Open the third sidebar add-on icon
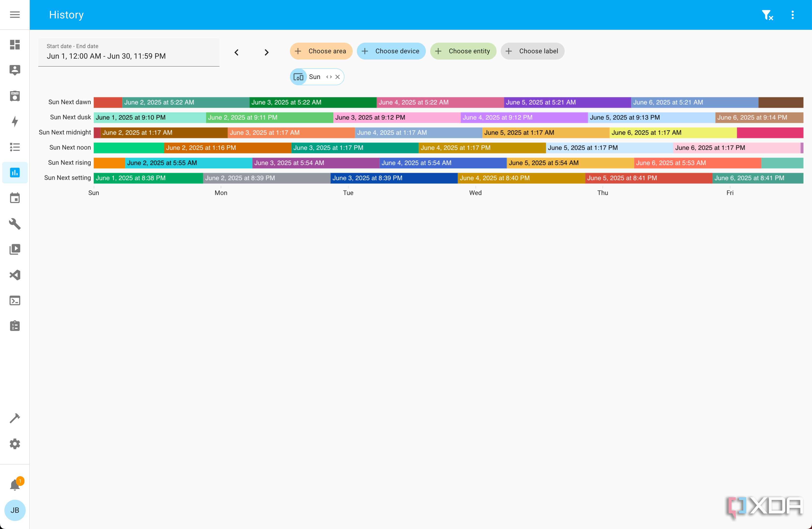This screenshot has height=529, width=812. (15, 96)
